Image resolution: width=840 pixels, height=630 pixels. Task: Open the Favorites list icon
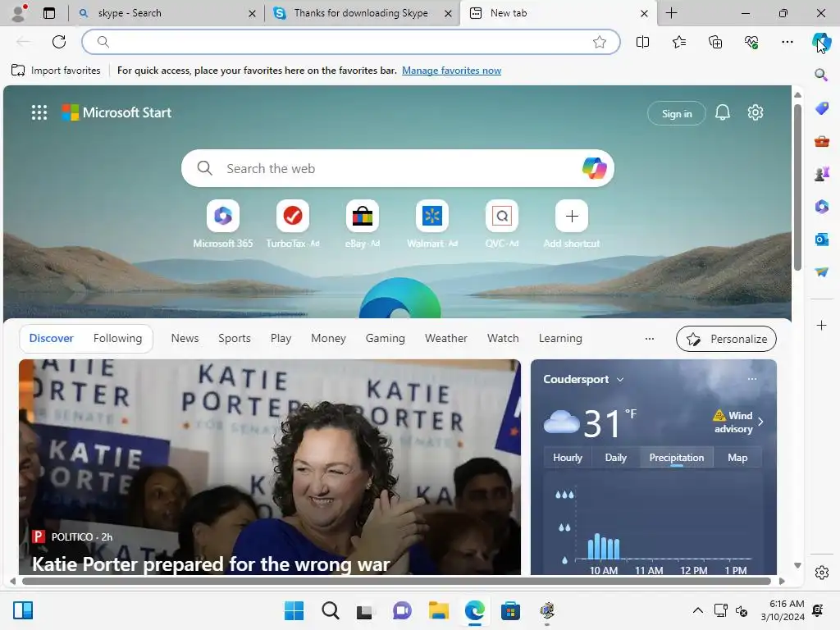678,42
